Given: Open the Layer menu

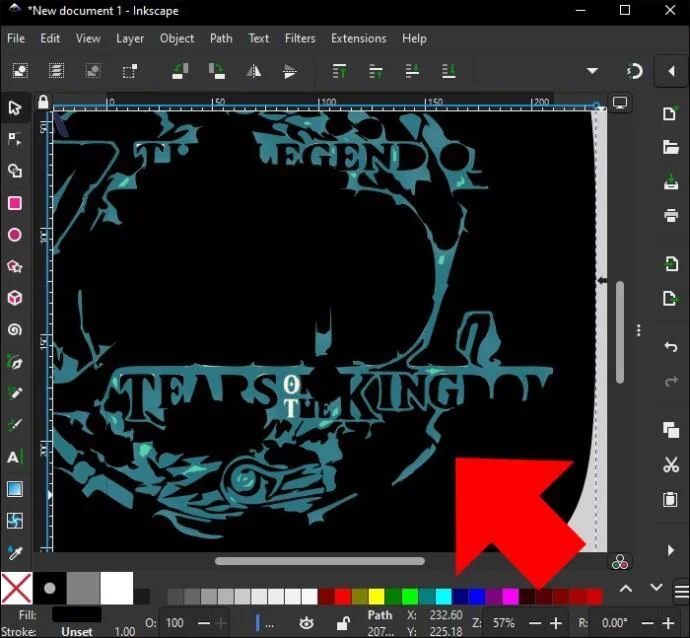Looking at the screenshot, I should [130, 39].
